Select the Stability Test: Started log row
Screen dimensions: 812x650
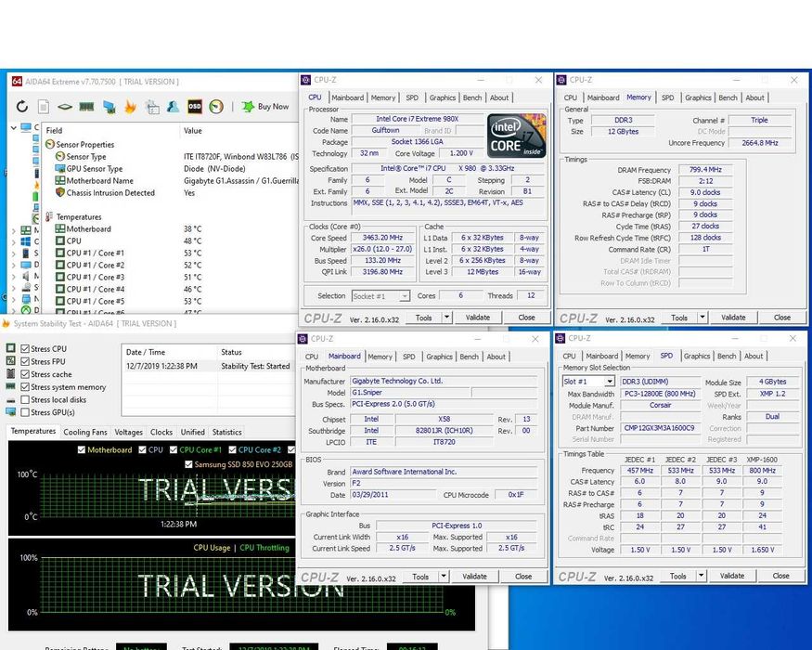209,366
